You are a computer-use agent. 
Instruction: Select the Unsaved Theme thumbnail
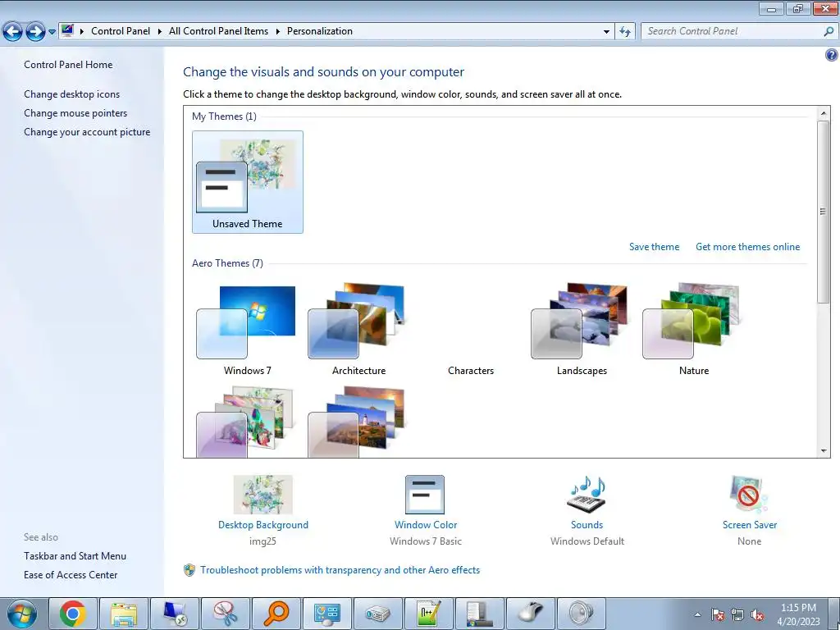point(248,182)
